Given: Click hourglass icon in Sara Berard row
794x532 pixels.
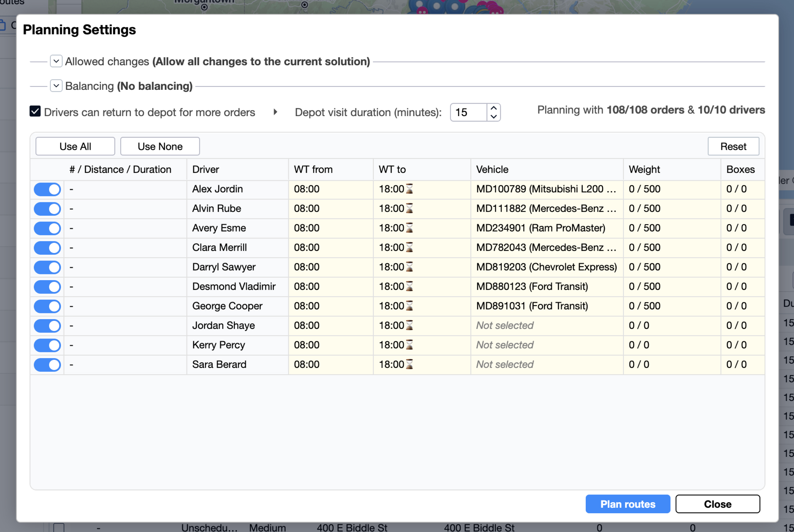Looking at the screenshot, I should coord(410,364).
